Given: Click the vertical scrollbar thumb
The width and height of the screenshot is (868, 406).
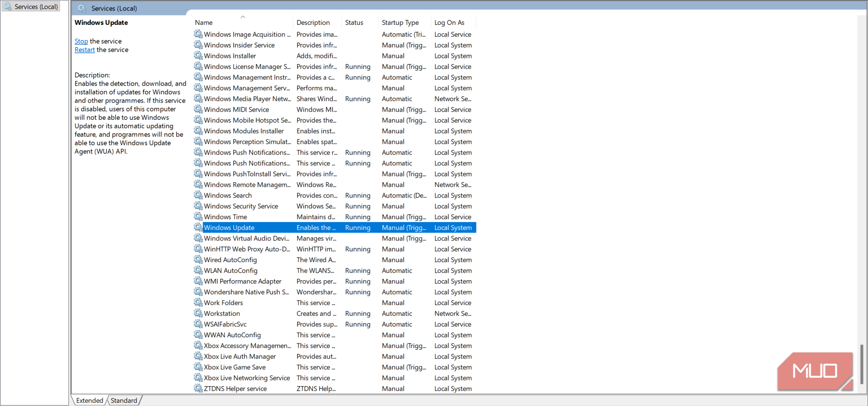Looking at the screenshot, I should 862,364.
